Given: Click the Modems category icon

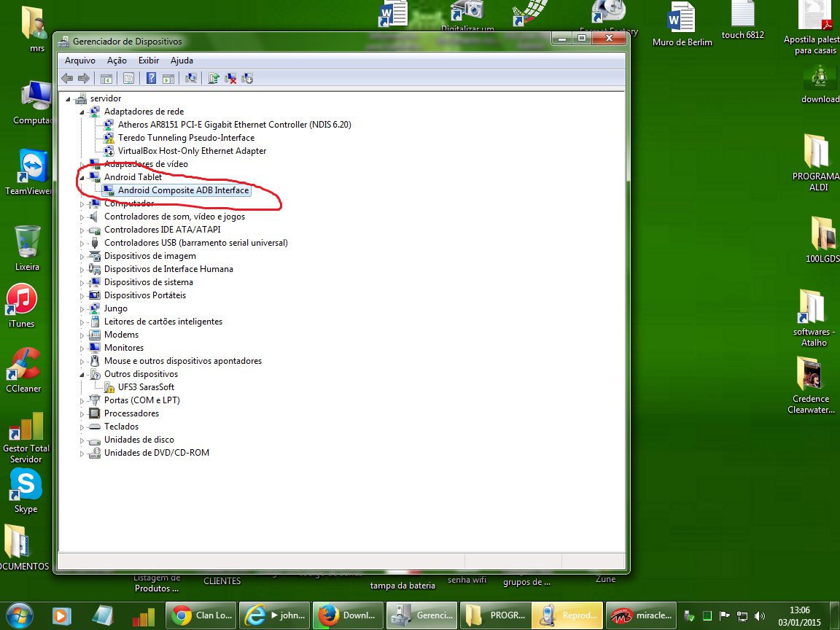Looking at the screenshot, I should tap(95, 335).
